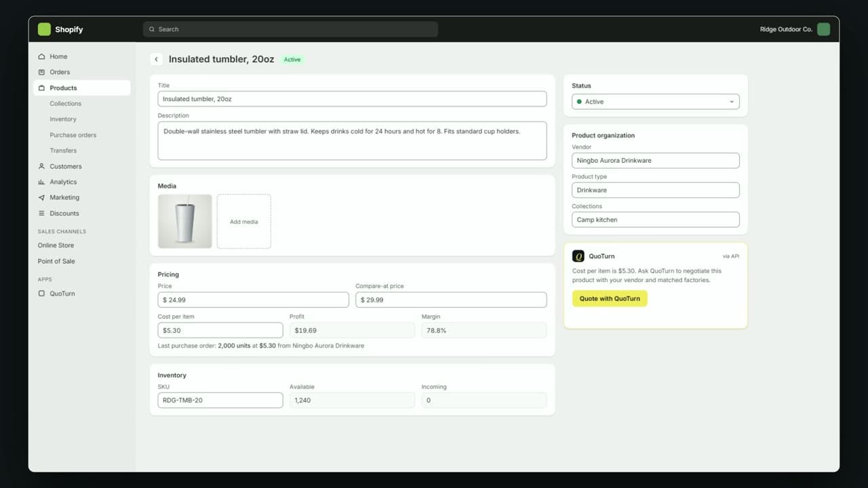Click the Vendor field Ningbo Aurora Drinkware

(x=656, y=161)
